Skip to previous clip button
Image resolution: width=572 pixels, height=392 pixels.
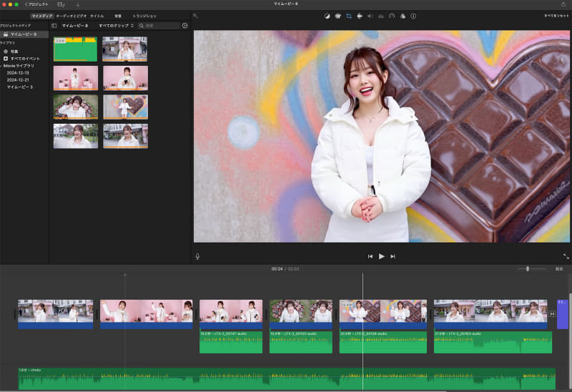click(370, 256)
